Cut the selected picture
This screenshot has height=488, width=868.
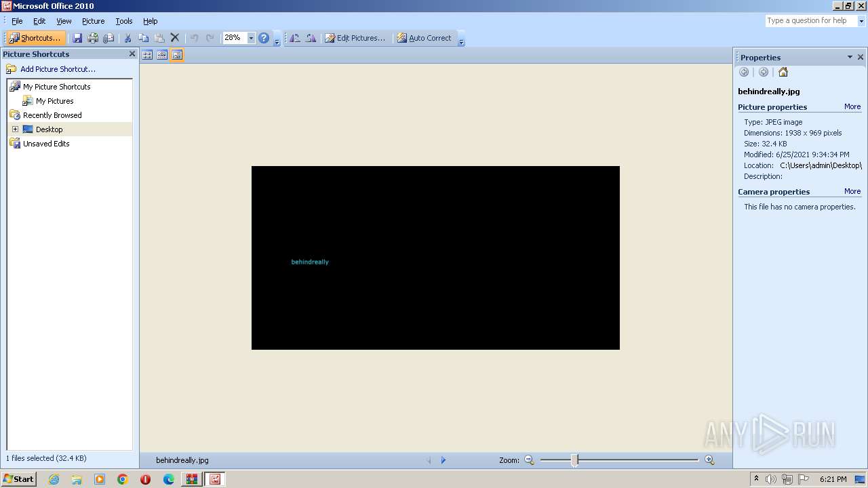(x=127, y=38)
